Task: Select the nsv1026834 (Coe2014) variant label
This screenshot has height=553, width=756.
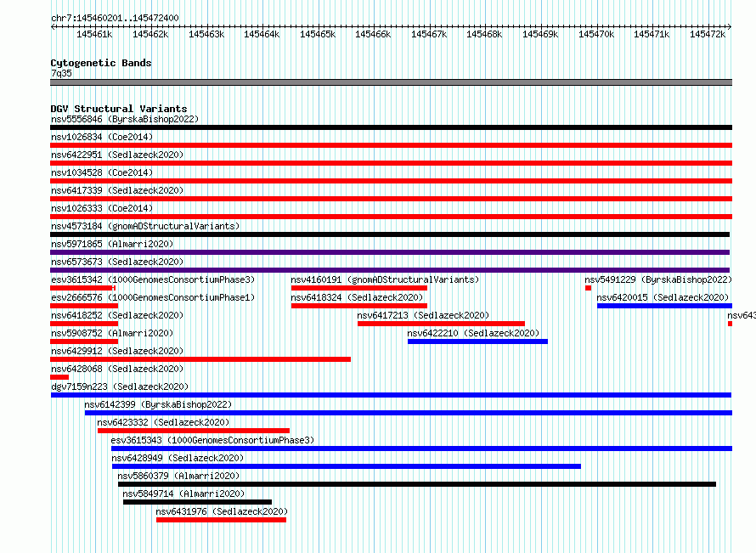Action: point(102,137)
